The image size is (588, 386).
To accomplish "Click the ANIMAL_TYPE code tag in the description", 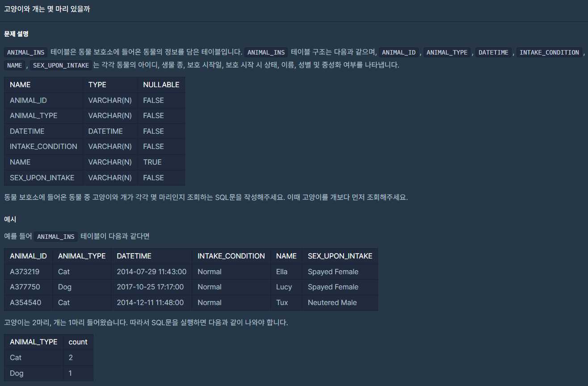I will pos(447,52).
